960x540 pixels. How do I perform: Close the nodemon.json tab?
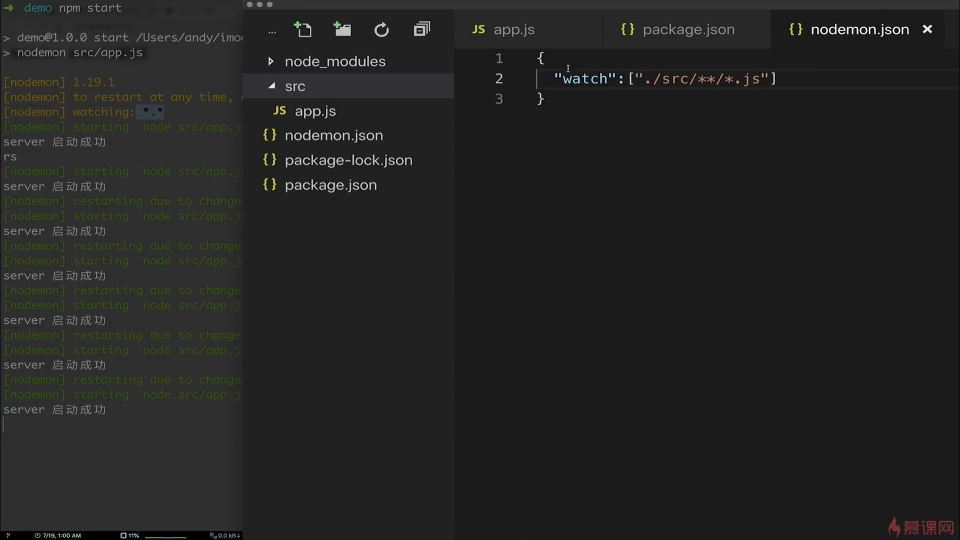927,29
